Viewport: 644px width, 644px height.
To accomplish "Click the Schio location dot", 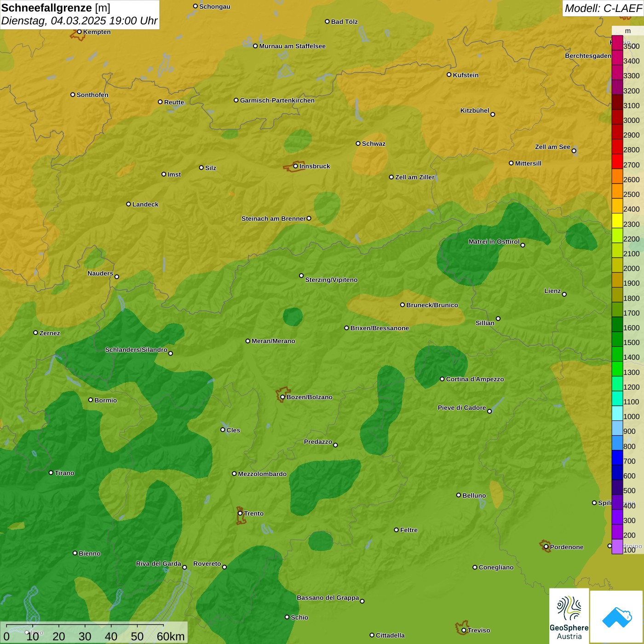I will click(287, 617).
